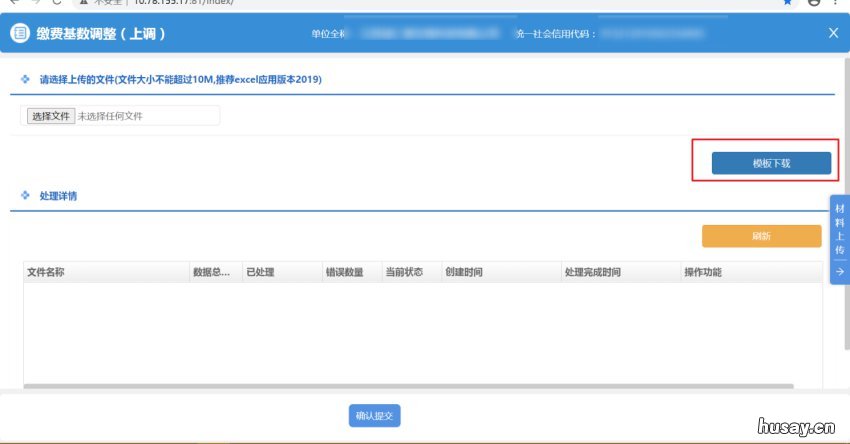Sort by the 数据总... column header
Image resolution: width=850 pixels, height=444 pixels.
click(x=216, y=272)
